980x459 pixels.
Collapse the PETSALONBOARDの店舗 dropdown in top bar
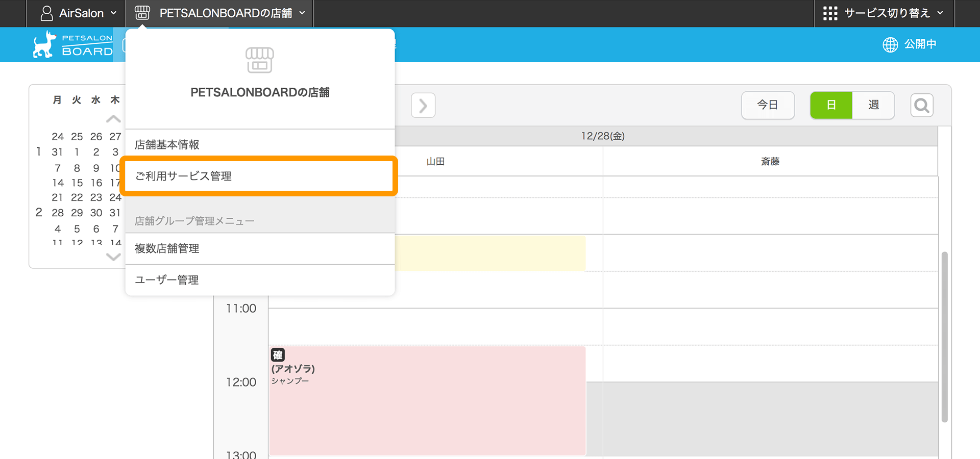click(219, 13)
